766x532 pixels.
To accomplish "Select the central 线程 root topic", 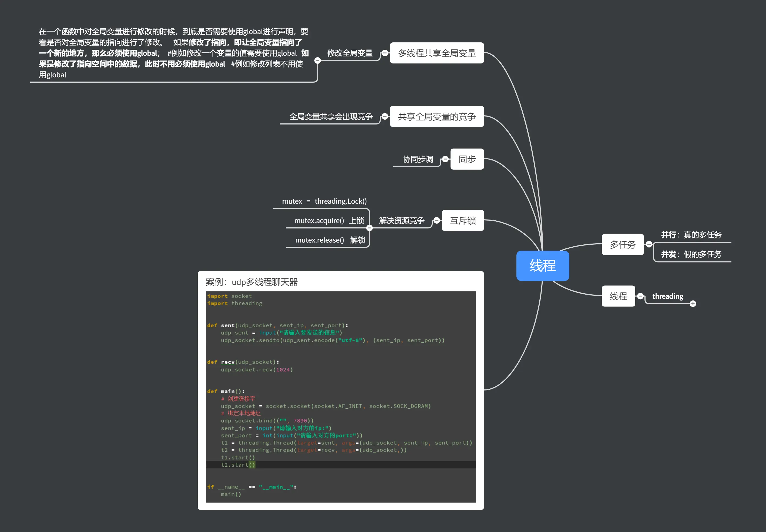I will [542, 266].
